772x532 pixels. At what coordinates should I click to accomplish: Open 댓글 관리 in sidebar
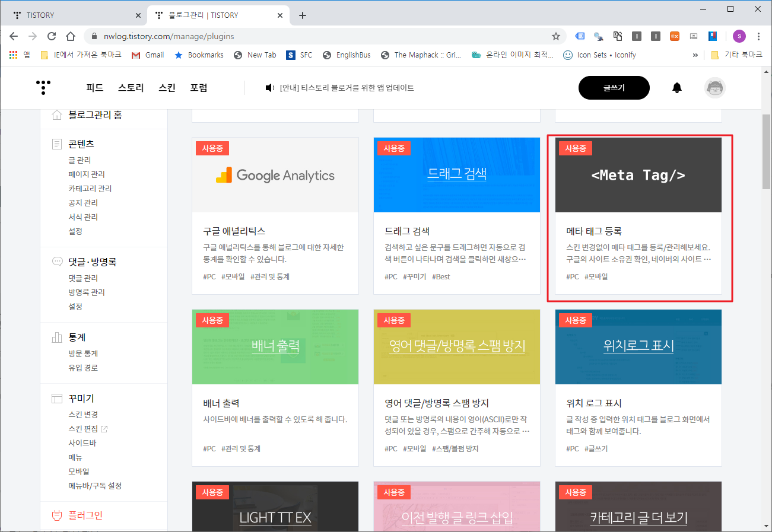coord(83,278)
